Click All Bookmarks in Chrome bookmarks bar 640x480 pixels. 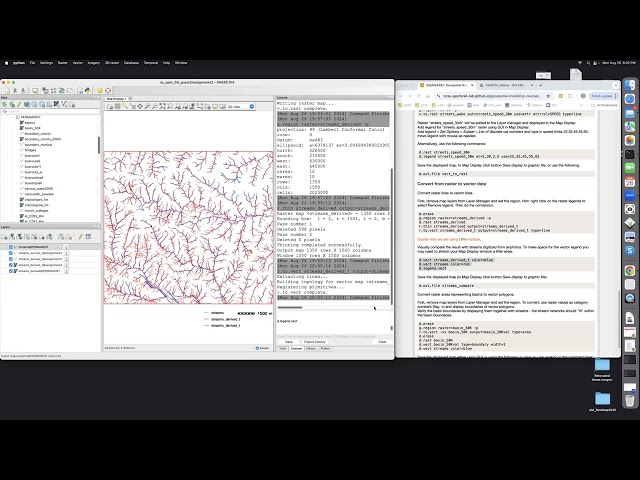(x=604, y=105)
